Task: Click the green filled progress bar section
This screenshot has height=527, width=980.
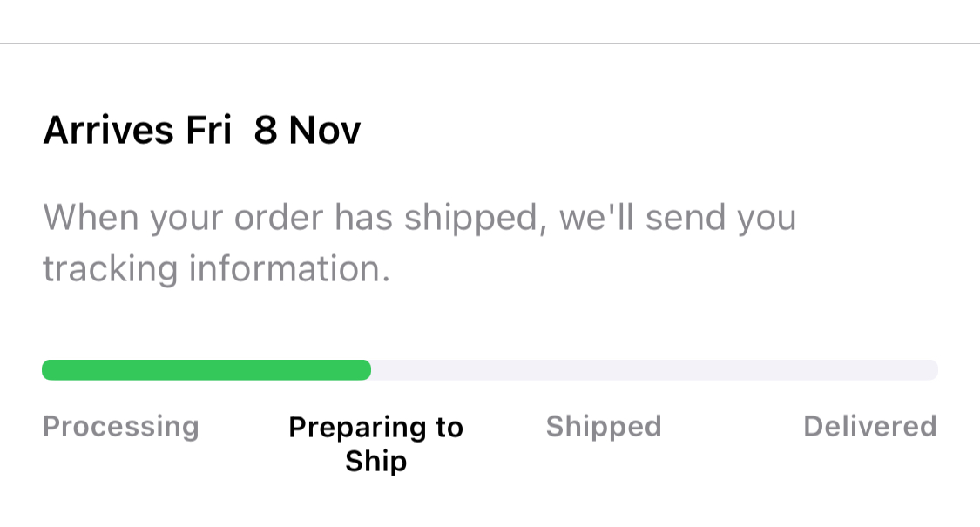Action: [x=206, y=370]
